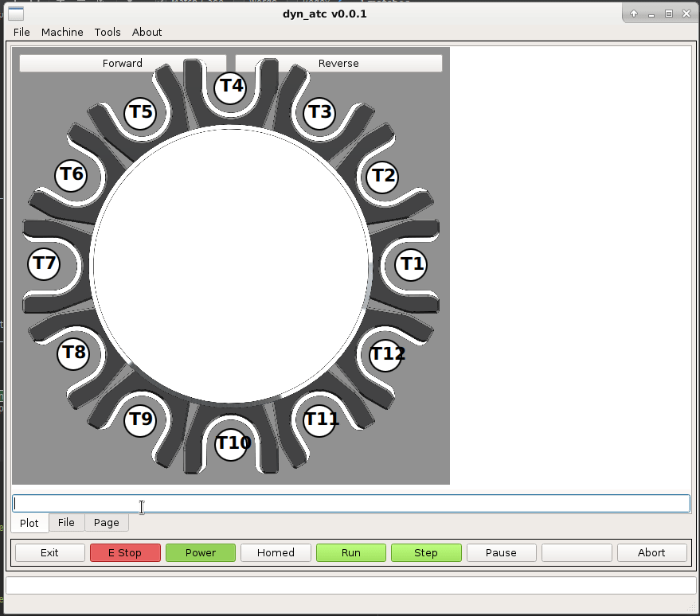Image resolution: width=700 pixels, height=616 pixels.
Task: Toggle the red E Stop button
Action: tap(125, 552)
